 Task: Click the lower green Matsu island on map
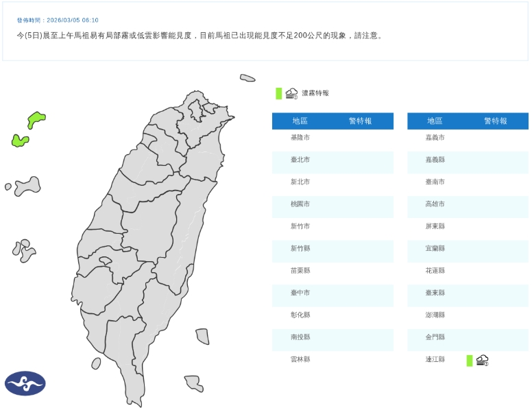click(19, 141)
